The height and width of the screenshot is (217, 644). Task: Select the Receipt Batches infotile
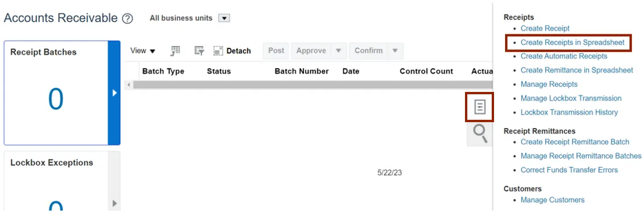click(x=56, y=93)
